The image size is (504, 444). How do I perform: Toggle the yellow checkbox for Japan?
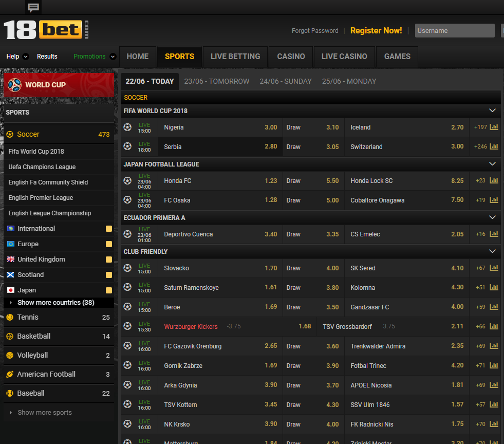tap(109, 290)
